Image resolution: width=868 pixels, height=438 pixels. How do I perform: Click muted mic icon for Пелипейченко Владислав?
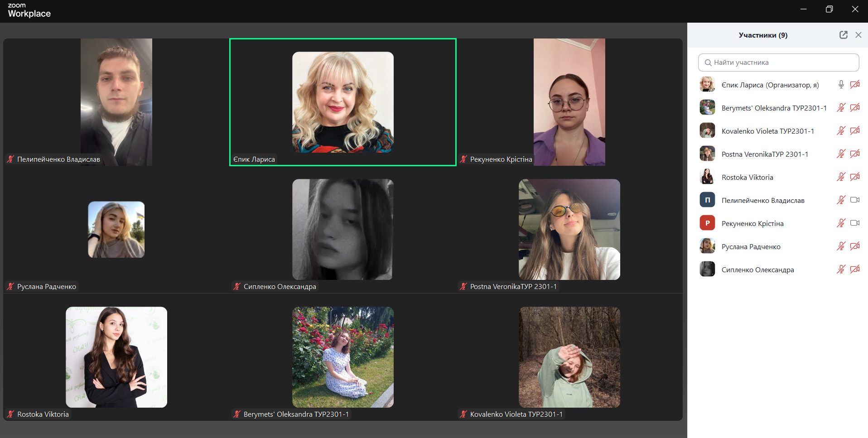click(x=841, y=200)
